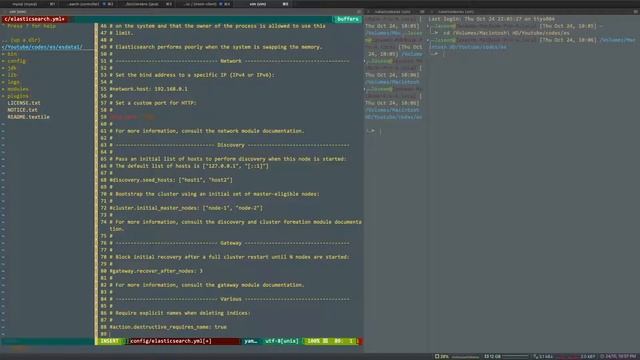
Task: Click 'Bootstrap the cluster' comment on line 70
Action: coord(215,194)
